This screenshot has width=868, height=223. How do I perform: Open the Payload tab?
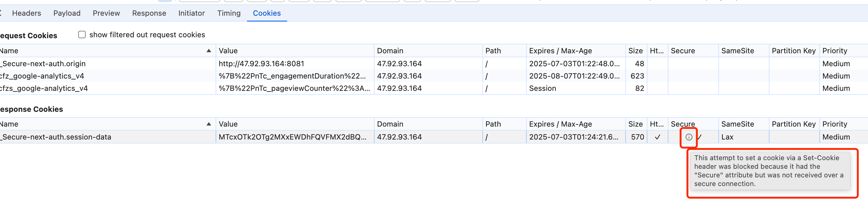tap(67, 13)
